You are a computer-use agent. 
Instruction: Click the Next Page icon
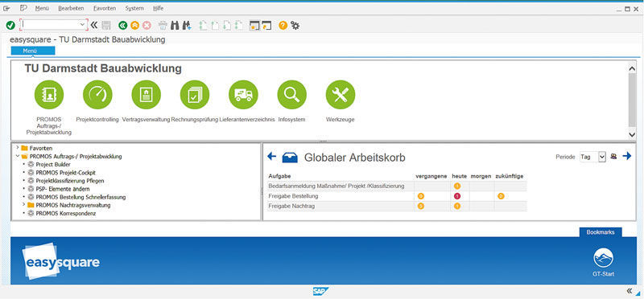227,26
